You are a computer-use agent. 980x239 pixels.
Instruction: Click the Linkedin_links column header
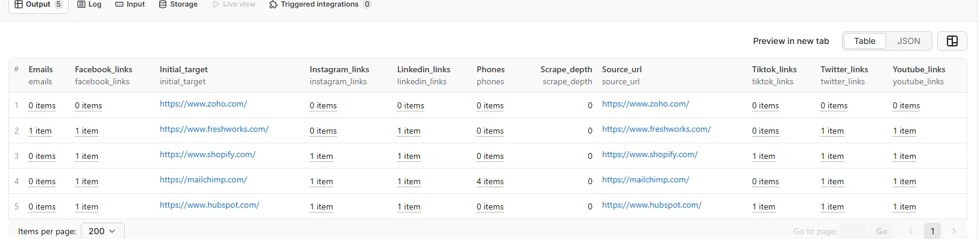[x=424, y=70]
